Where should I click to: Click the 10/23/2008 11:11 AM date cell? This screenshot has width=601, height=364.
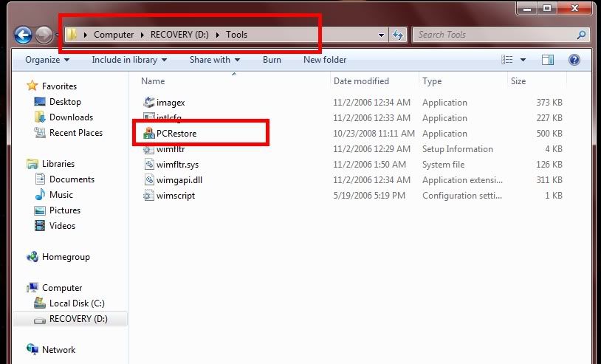click(374, 134)
